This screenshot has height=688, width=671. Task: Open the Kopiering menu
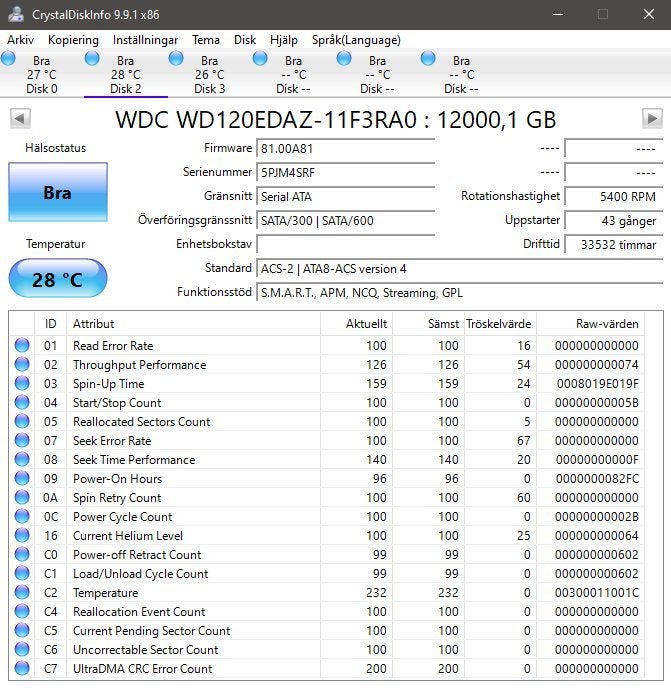tap(73, 40)
